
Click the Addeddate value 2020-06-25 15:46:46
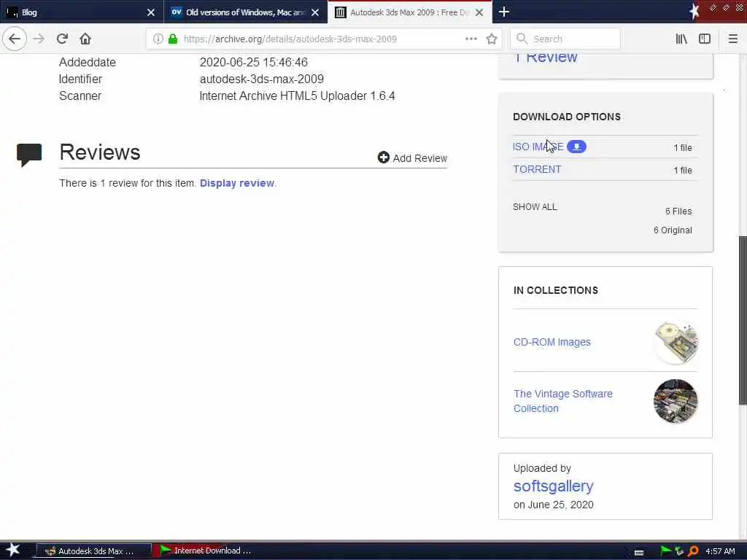point(253,62)
